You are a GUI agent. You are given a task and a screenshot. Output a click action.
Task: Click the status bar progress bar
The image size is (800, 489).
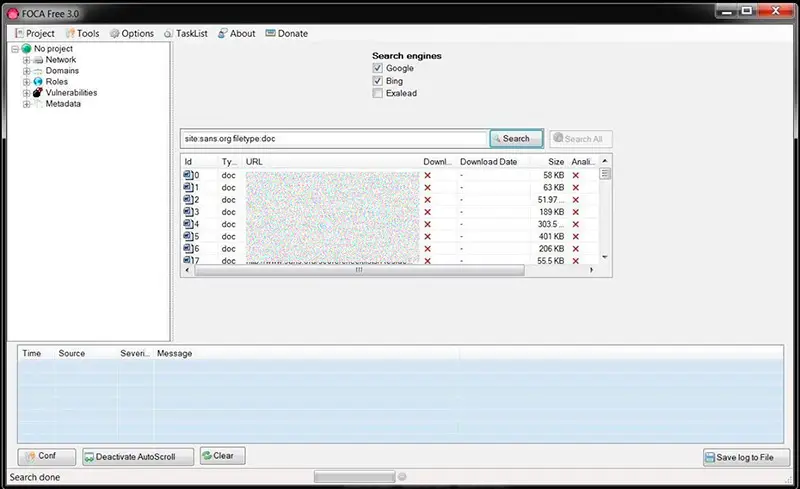pos(355,477)
